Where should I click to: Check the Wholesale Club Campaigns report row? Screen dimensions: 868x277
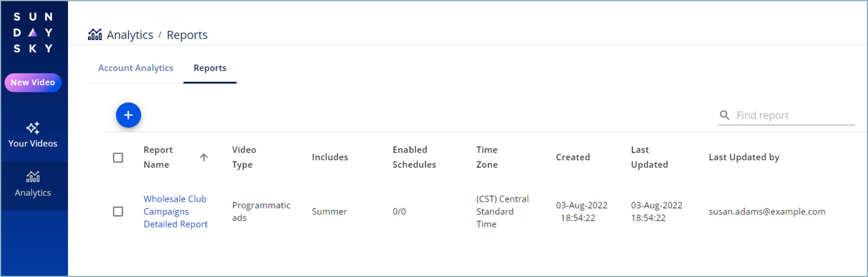[x=118, y=211]
